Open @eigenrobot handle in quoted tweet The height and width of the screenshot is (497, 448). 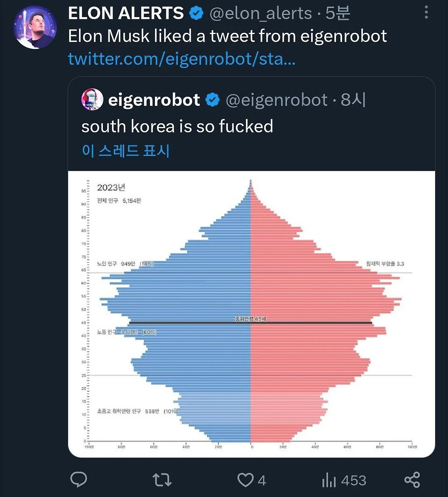pos(276,100)
